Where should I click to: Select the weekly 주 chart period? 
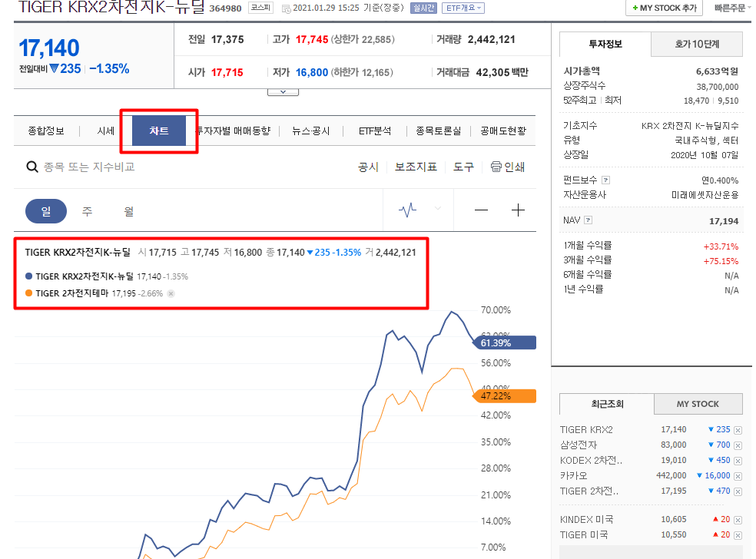click(x=88, y=211)
